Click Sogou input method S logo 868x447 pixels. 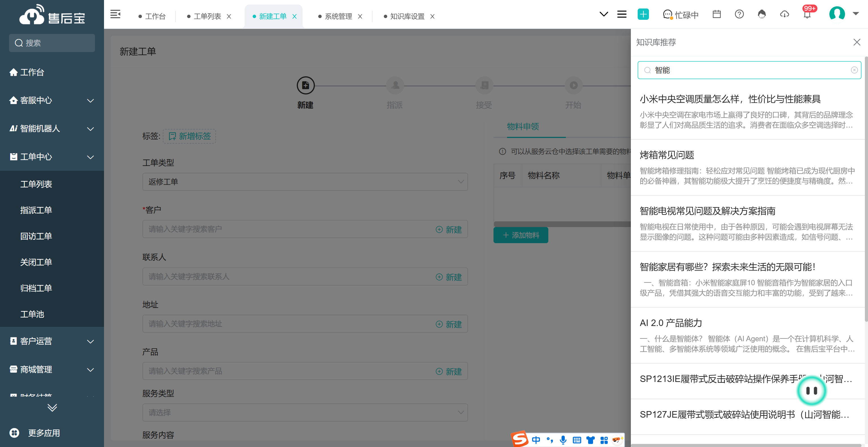click(519, 439)
